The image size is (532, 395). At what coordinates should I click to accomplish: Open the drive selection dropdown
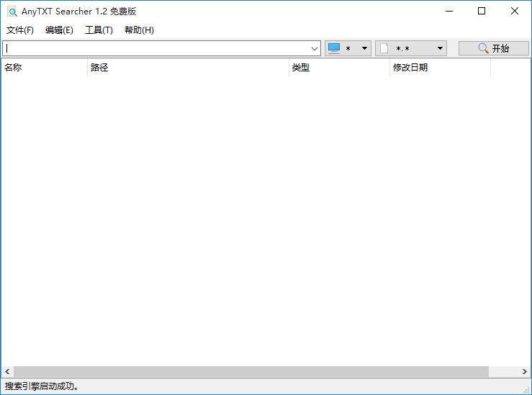[x=348, y=48]
